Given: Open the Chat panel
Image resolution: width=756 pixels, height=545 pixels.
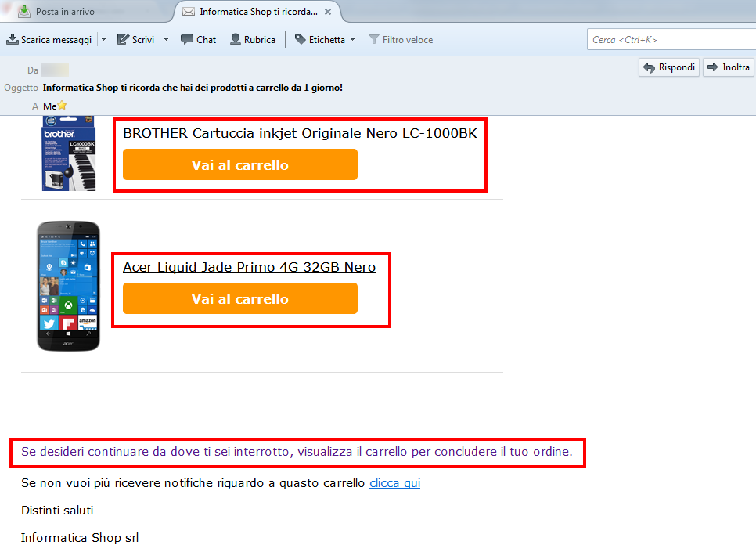Looking at the screenshot, I should click(x=198, y=40).
